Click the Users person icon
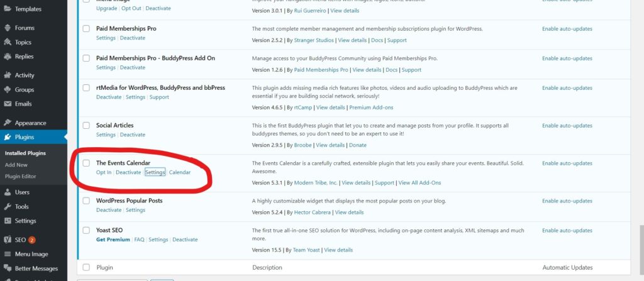This screenshot has height=281, width=644. 8,192
